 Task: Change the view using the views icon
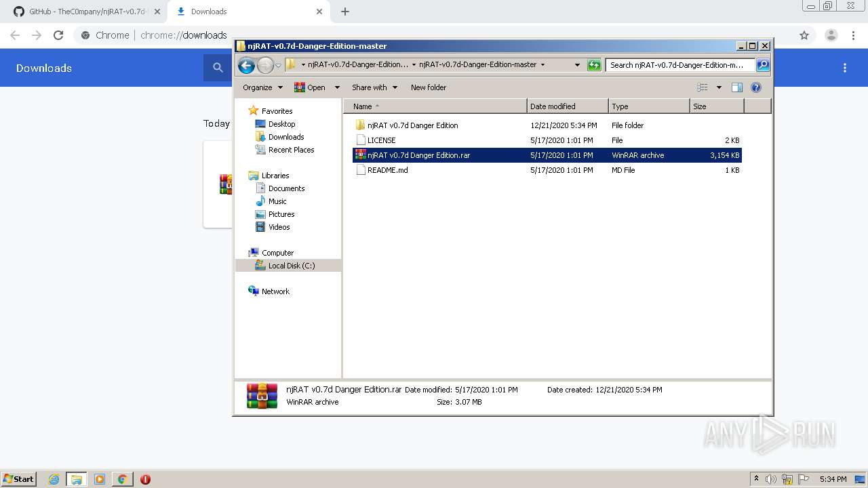pos(703,87)
